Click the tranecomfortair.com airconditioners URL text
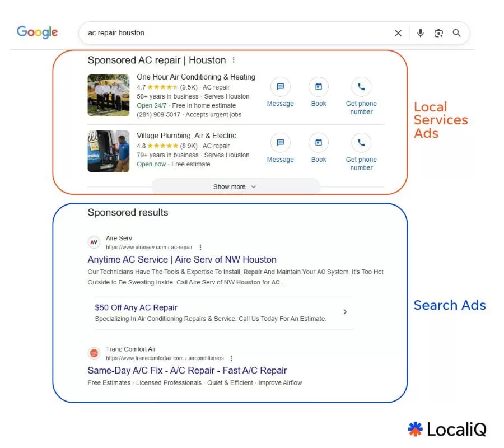Viewport: 504px width, 448px height. pyautogui.click(x=165, y=358)
